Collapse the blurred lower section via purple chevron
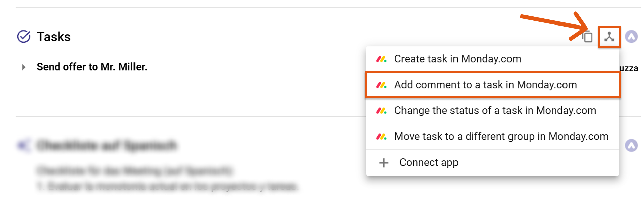This screenshot has height=200, width=644. tap(631, 145)
